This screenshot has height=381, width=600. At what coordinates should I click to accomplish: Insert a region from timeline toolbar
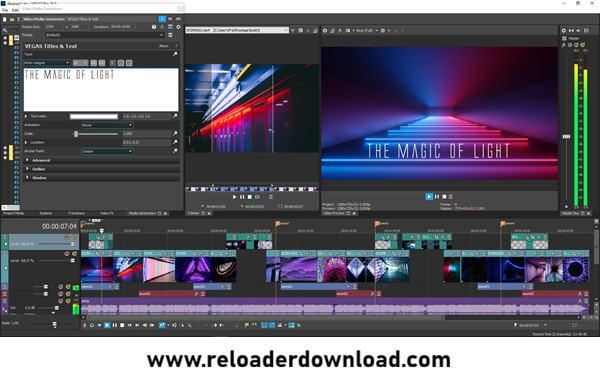(x=254, y=325)
